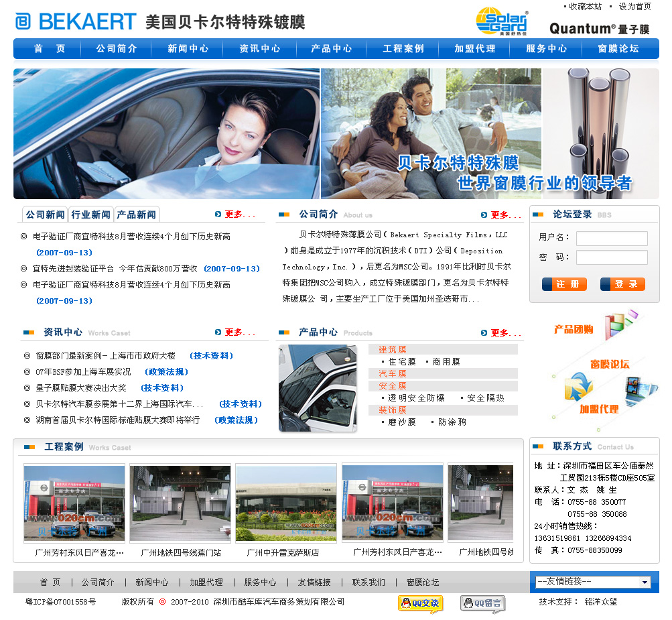The height and width of the screenshot is (620, 672).
Task: Open the 广州地铁四号线蕉门站 case thumbnail
Action: pos(180,503)
